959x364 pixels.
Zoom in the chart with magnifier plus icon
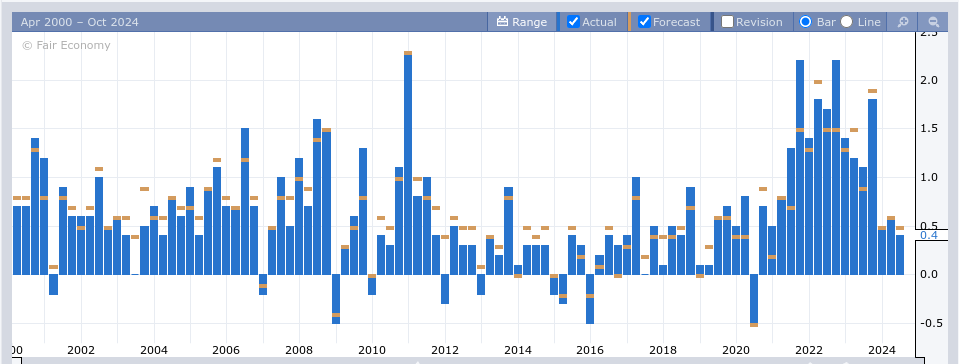point(903,22)
